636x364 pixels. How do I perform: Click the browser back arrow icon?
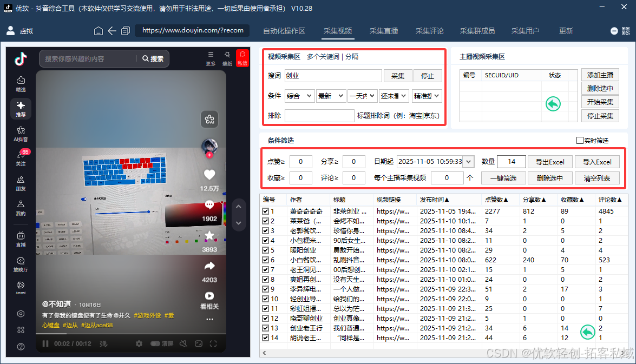pyautogui.click(x=112, y=31)
